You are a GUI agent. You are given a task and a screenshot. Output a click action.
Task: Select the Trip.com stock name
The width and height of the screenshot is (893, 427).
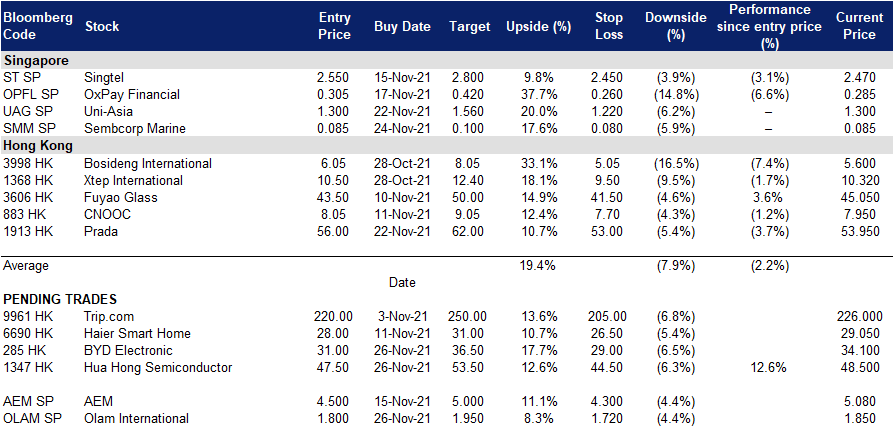click(109, 317)
